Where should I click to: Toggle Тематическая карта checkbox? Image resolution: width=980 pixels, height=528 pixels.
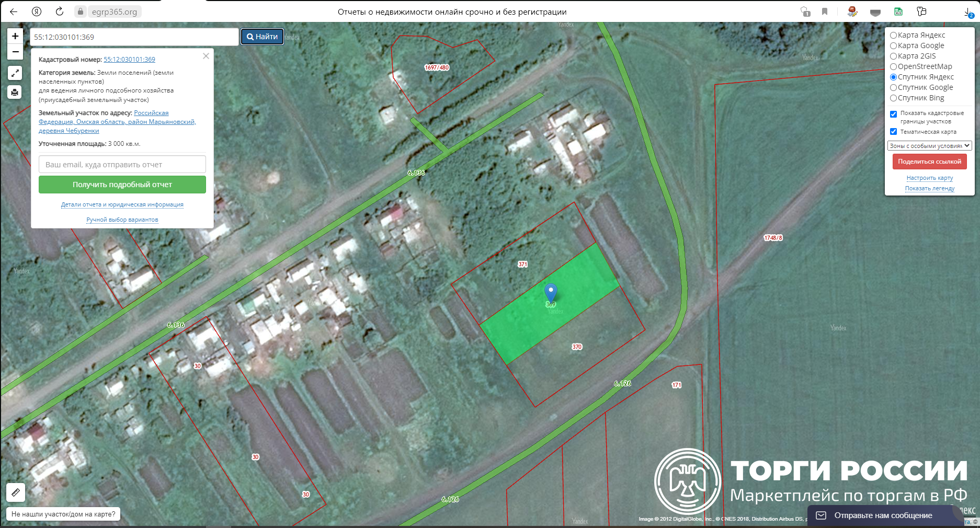893,132
